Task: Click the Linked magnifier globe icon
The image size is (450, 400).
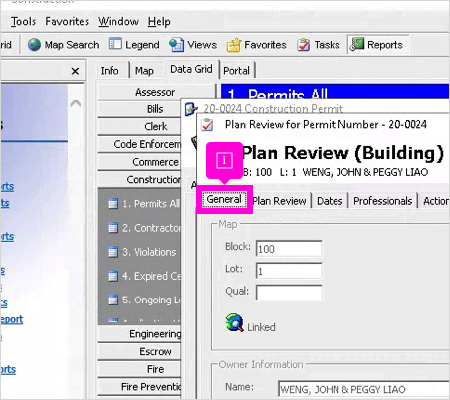Action: coord(235,322)
